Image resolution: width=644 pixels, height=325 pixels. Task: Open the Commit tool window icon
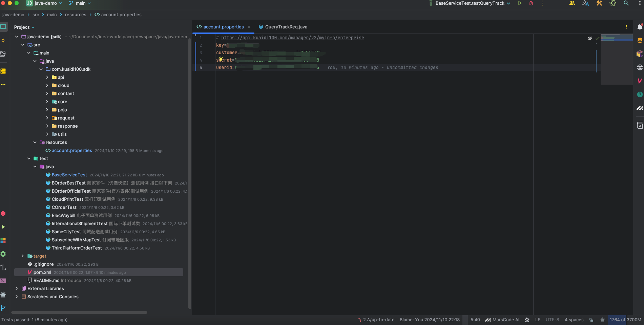[3, 40]
